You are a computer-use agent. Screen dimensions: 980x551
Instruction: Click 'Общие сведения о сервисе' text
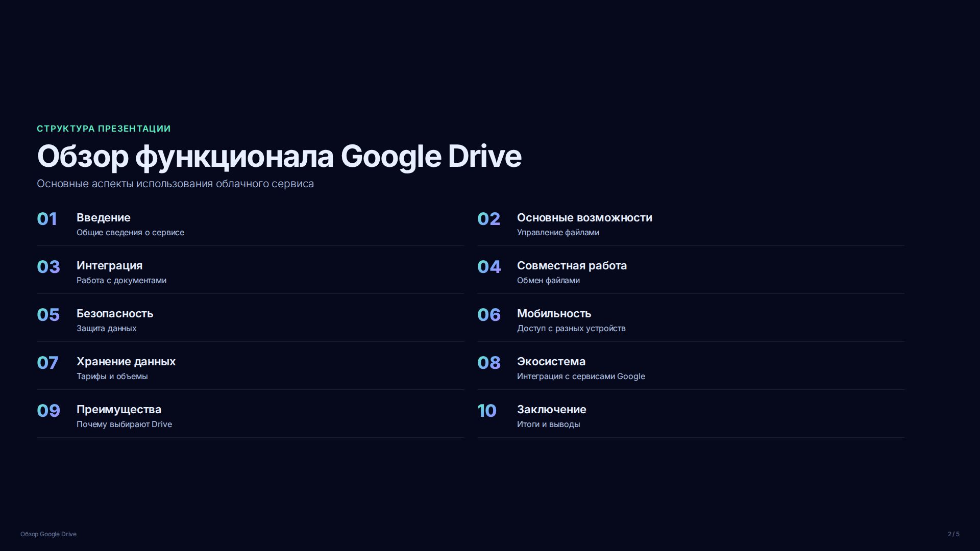point(130,233)
